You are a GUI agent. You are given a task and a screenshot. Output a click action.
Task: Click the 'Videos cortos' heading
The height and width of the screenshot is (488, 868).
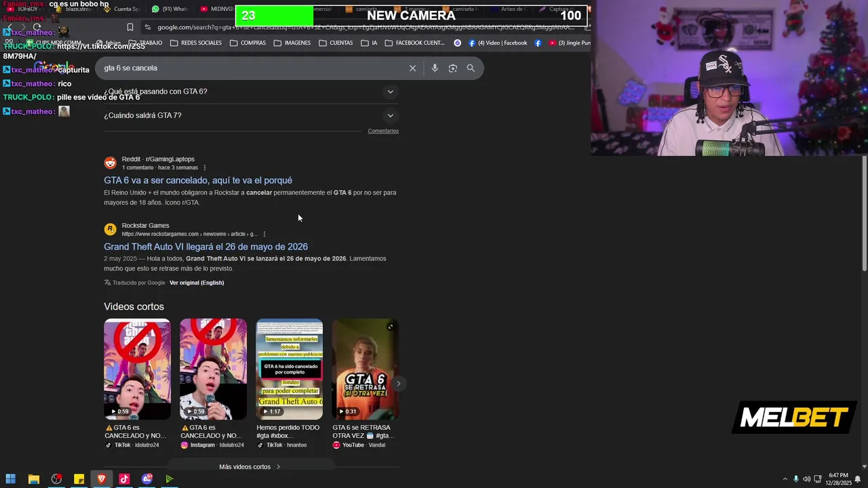coord(134,307)
